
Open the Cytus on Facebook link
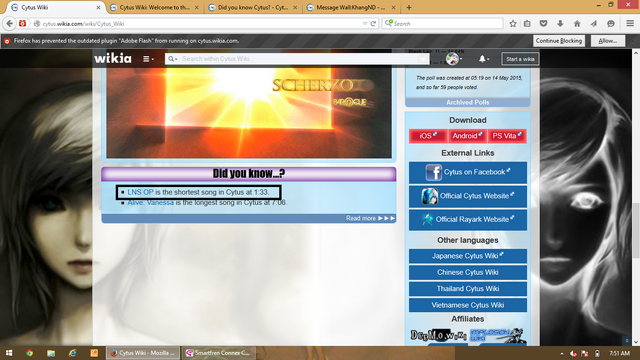click(x=468, y=172)
